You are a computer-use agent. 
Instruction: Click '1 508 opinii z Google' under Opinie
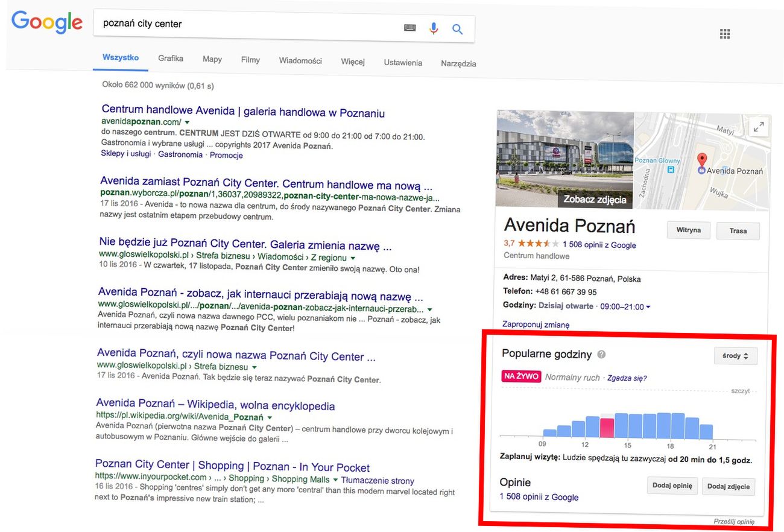click(x=539, y=497)
